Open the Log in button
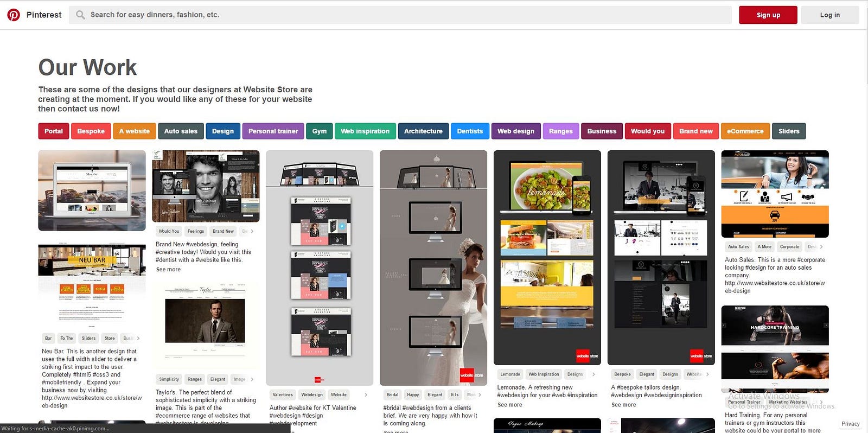The image size is (868, 433). click(830, 15)
